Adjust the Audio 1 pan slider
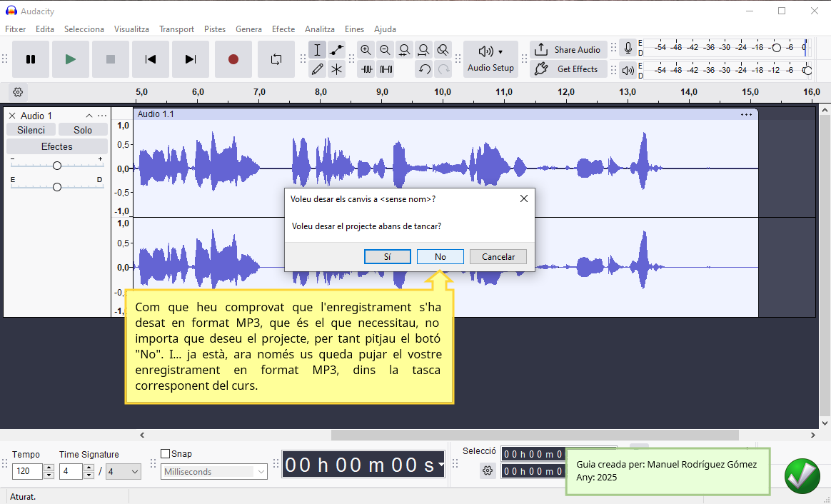 coord(56,186)
